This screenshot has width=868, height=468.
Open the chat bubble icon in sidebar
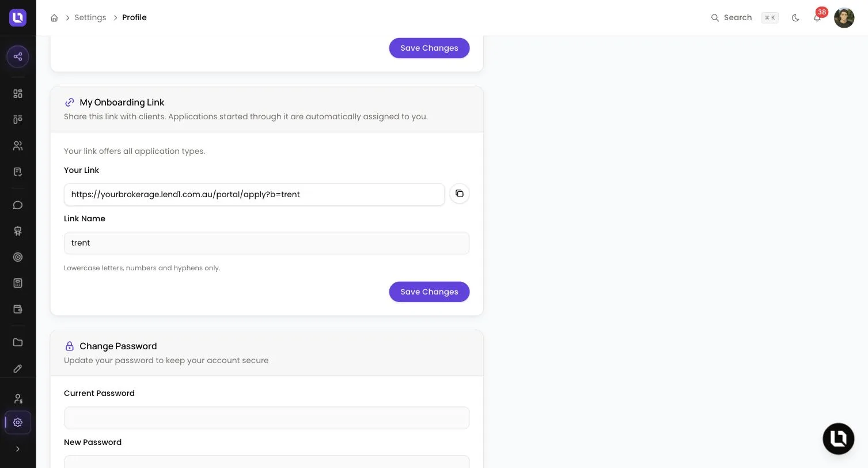click(x=18, y=205)
